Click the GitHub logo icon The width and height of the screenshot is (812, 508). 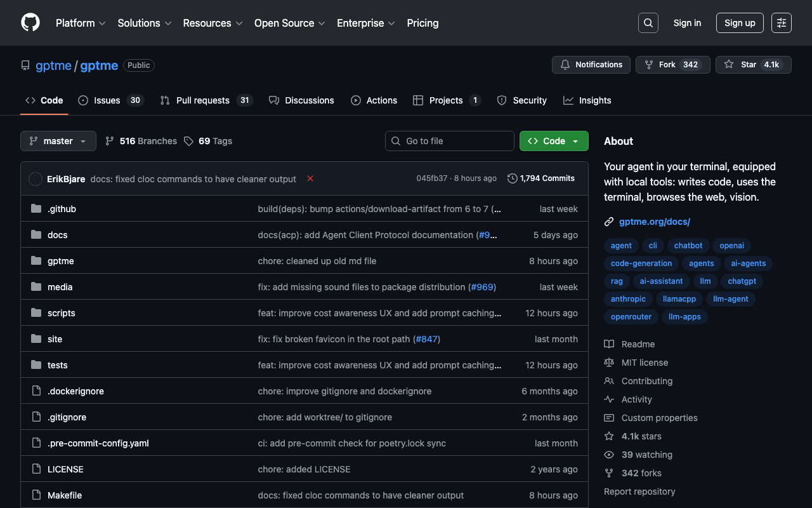(30, 23)
